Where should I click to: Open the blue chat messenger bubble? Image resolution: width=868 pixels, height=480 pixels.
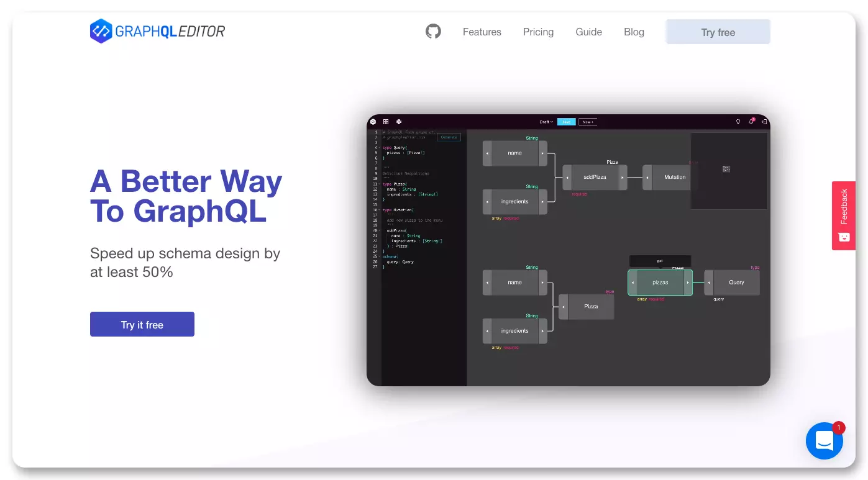pos(825,441)
